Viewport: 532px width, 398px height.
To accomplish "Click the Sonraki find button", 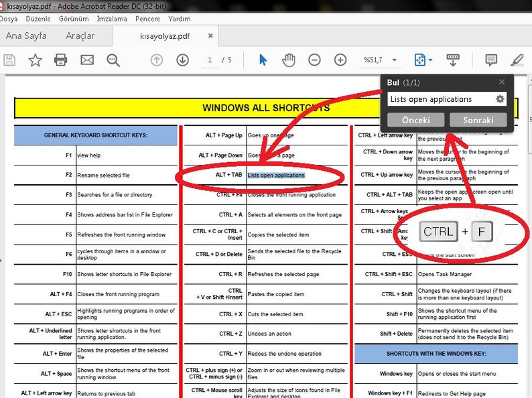I will click(x=478, y=120).
